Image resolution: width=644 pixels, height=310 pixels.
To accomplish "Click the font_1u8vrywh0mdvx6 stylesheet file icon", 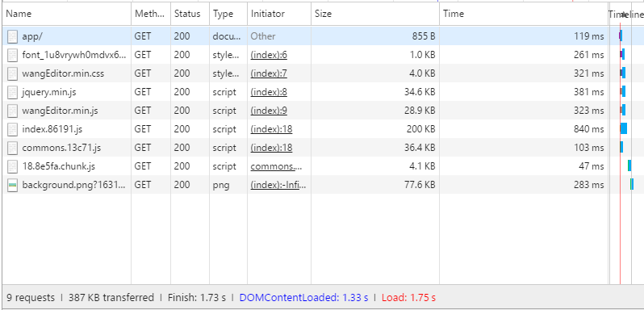I will (x=12, y=55).
